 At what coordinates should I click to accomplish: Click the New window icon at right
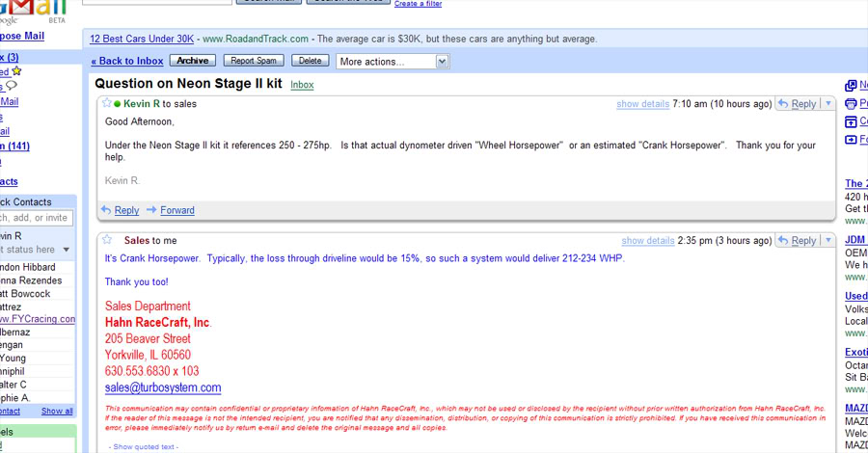click(851, 86)
